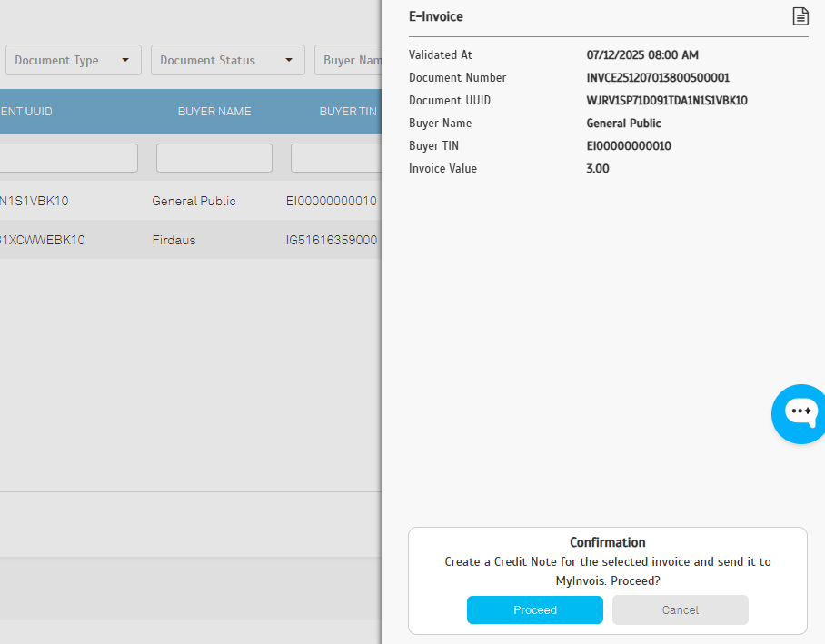Select the General Public table row

(x=194, y=201)
